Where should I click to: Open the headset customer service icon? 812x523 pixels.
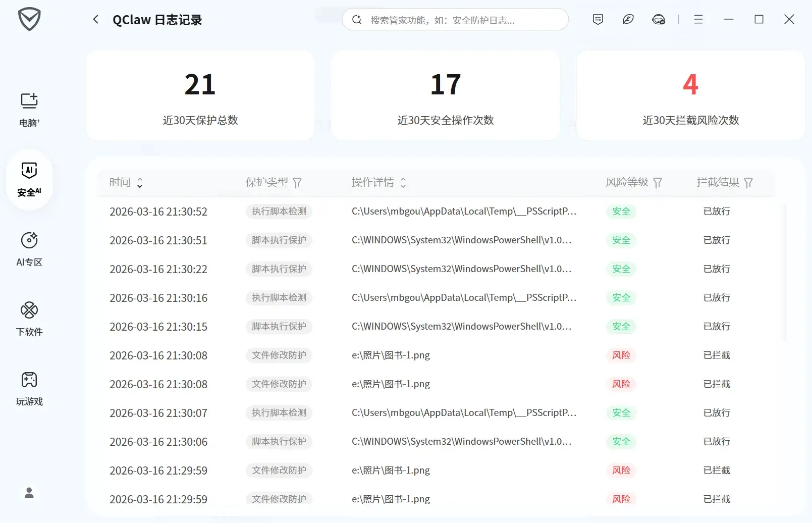(x=659, y=20)
